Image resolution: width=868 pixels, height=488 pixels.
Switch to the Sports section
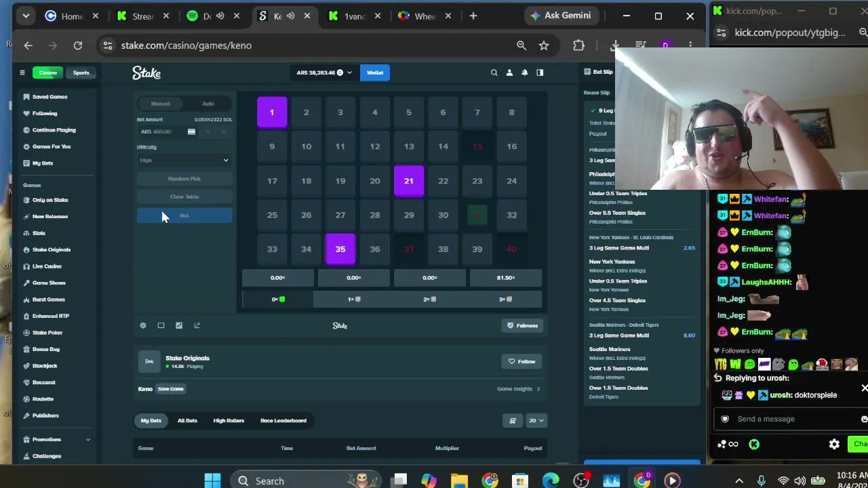pyautogui.click(x=81, y=73)
